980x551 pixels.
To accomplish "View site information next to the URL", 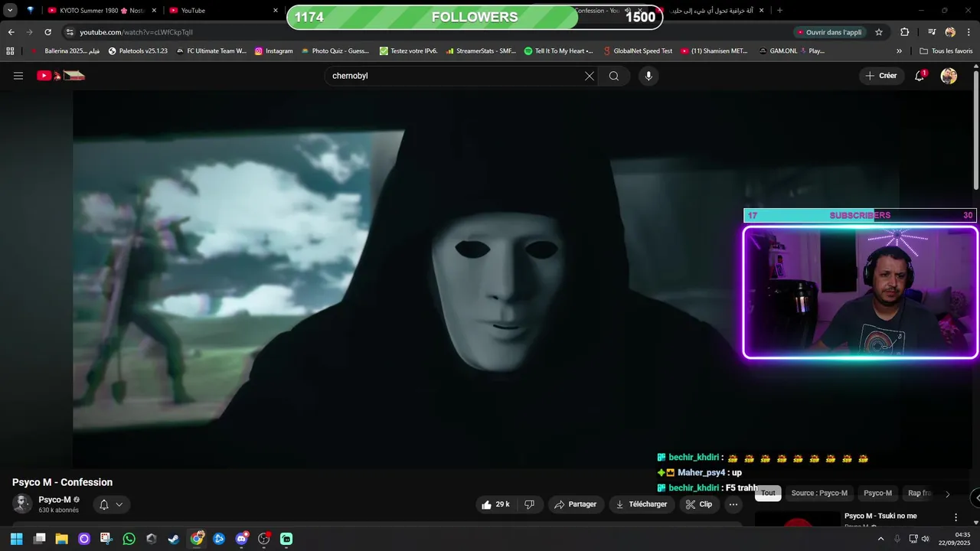I will point(70,32).
